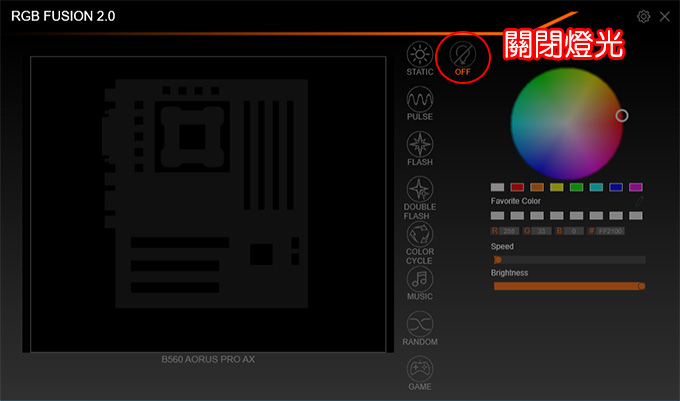680x401 pixels.
Task: Pick the gray preset color swatch
Action: coord(497,187)
